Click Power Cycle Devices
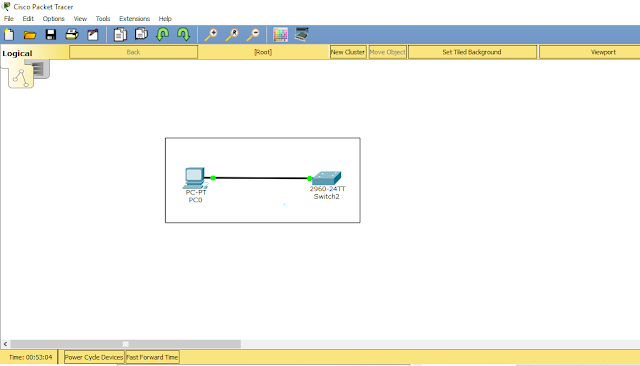The image size is (640, 366). [x=94, y=357]
